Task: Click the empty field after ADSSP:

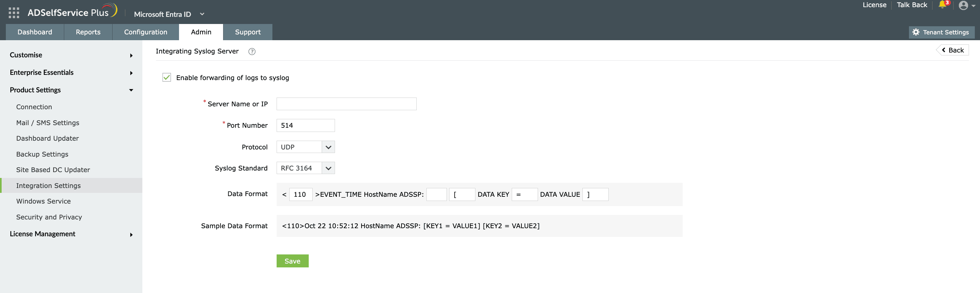Action: [x=436, y=194]
